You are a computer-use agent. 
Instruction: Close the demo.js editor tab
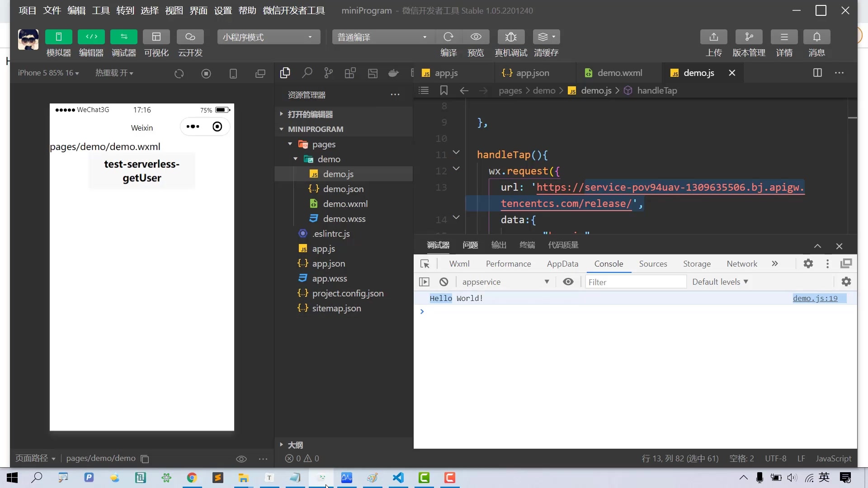(x=732, y=73)
